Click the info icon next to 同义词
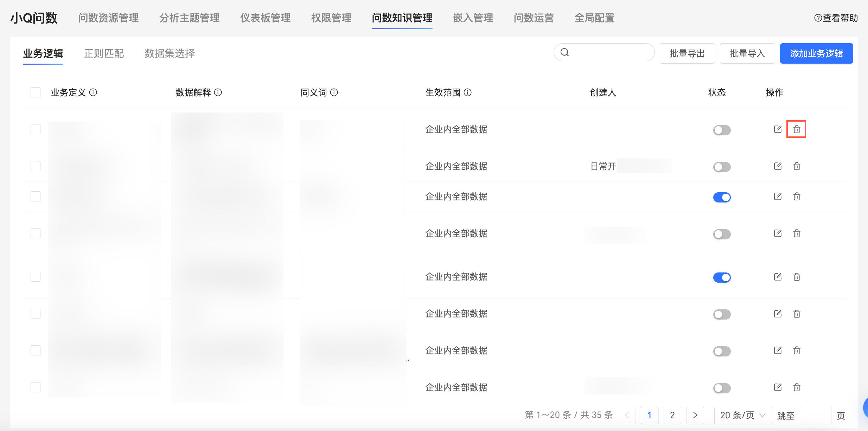868x431 pixels. [334, 92]
